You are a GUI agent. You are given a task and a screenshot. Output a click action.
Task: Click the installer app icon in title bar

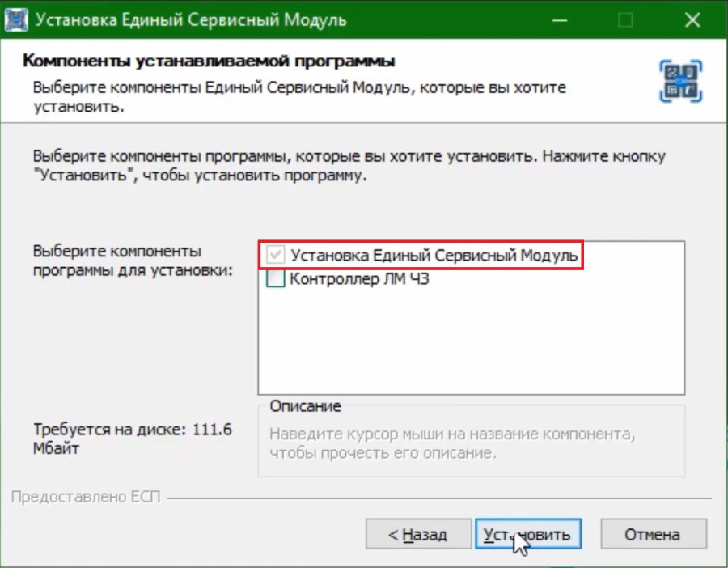tap(16, 20)
